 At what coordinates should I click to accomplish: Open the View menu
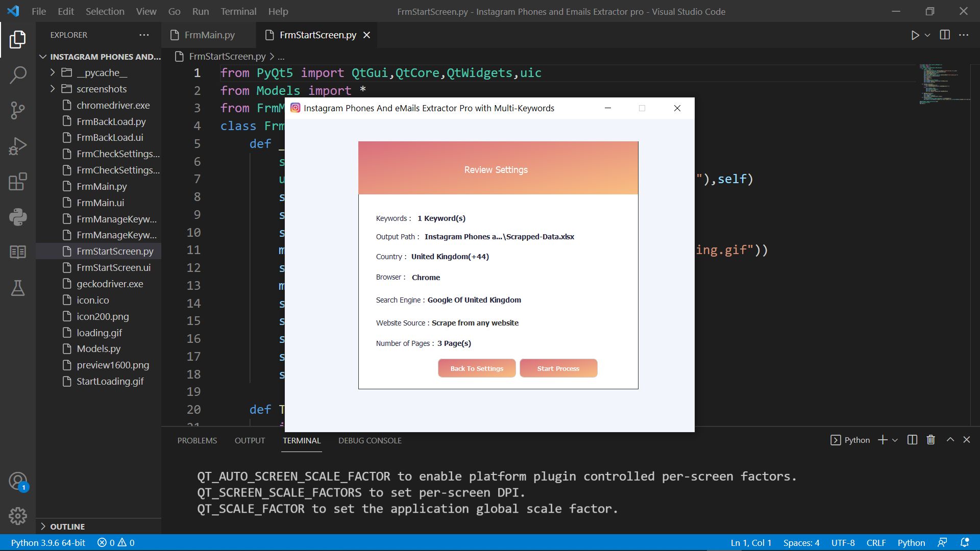(x=146, y=11)
